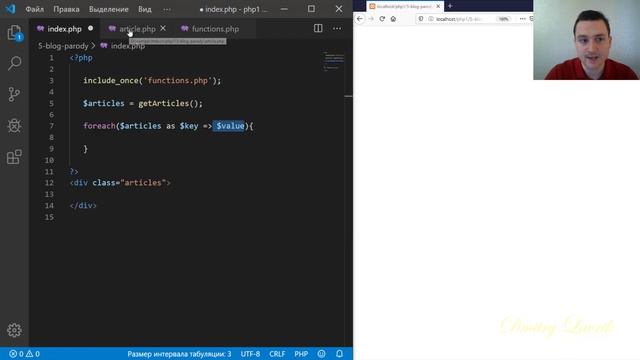Screen dimensions: 640x360
Task: Click line number 7 in gutter
Action: click(x=51, y=126)
